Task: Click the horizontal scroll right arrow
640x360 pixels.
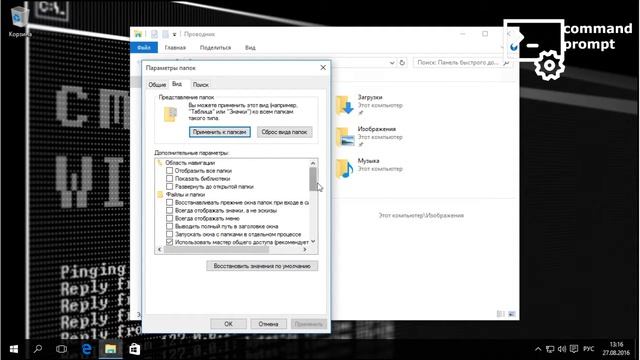Action: [305, 249]
